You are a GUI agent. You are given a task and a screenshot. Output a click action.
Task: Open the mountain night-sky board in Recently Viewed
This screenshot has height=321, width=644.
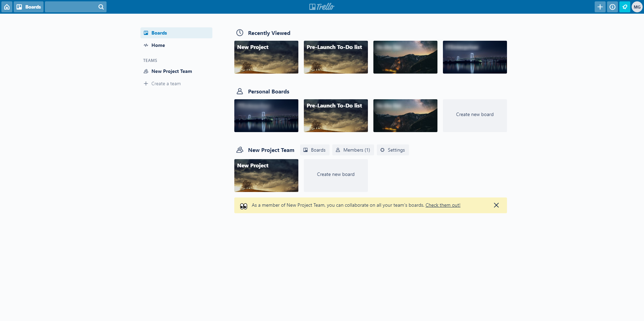tap(405, 57)
